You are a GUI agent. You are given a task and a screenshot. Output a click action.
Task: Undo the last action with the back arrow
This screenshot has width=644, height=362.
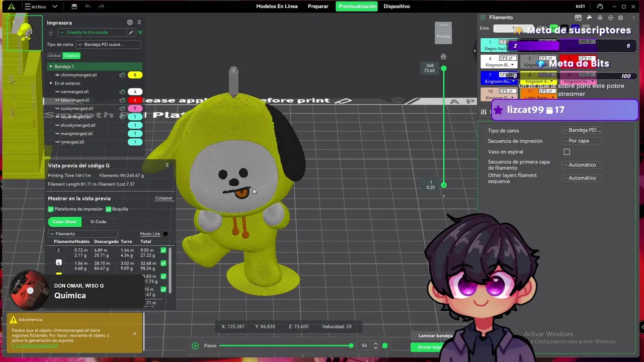point(88,7)
